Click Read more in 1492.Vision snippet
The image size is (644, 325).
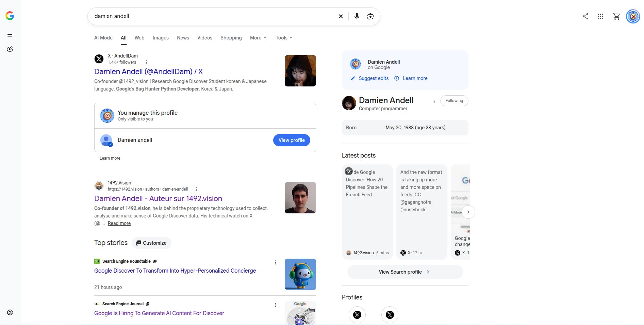coord(119,223)
